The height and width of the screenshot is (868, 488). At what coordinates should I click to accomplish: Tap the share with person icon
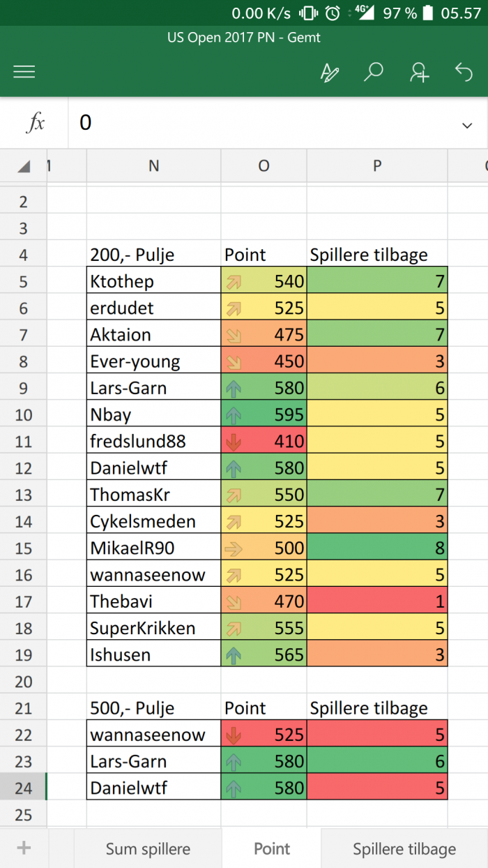(419, 72)
